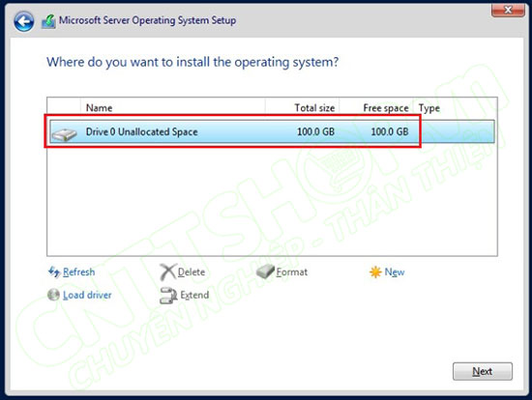
Task: Go back using the blue arrow button
Action: (x=24, y=21)
